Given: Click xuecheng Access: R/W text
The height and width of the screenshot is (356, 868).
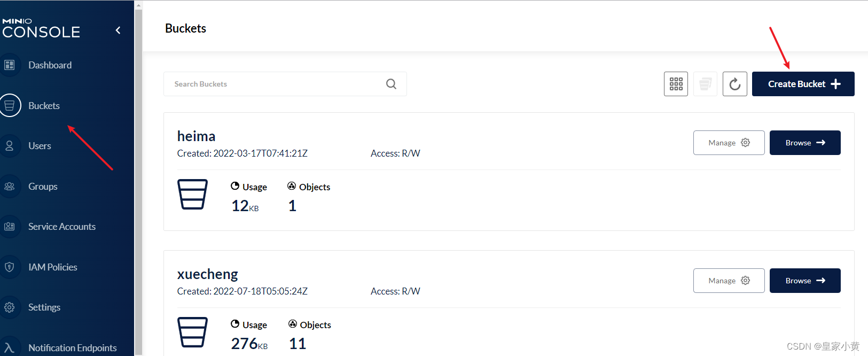Looking at the screenshot, I should click(395, 291).
